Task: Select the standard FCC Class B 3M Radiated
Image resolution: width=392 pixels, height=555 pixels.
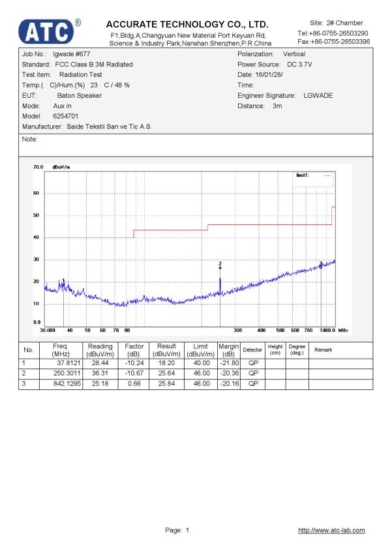Action: click(94, 65)
